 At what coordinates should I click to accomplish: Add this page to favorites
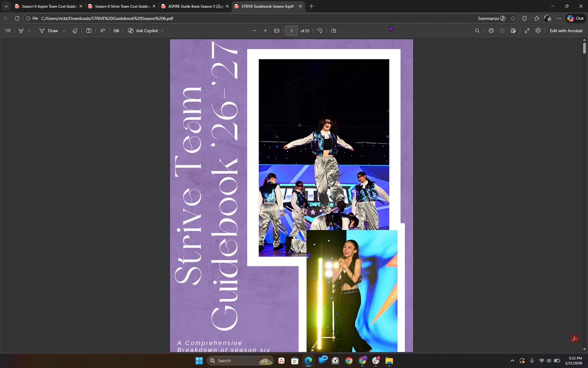513,18
